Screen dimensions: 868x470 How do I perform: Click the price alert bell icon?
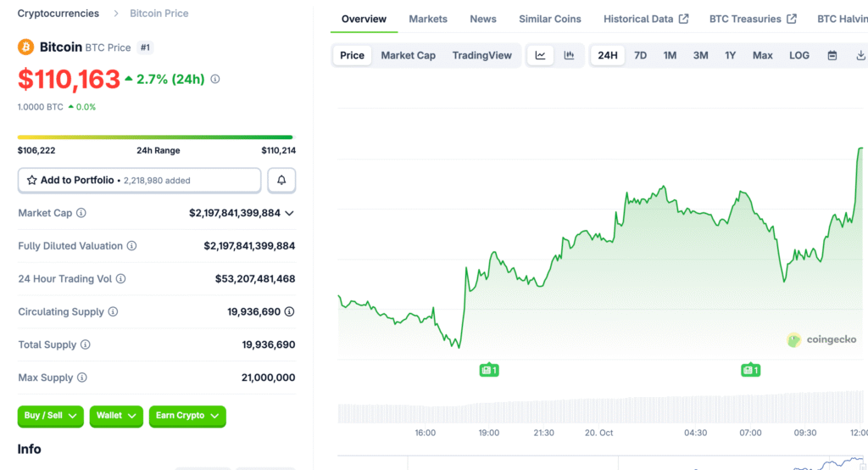coord(281,180)
